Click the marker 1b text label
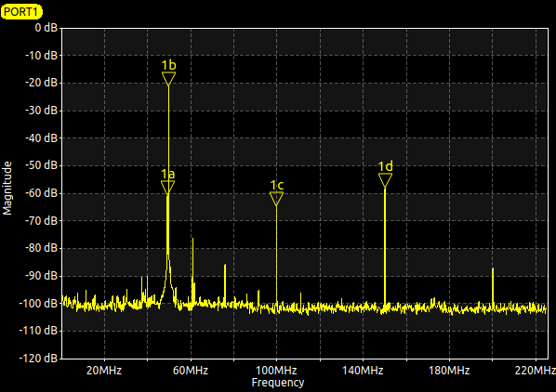The height and width of the screenshot is (392, 556). pos(168,65)
